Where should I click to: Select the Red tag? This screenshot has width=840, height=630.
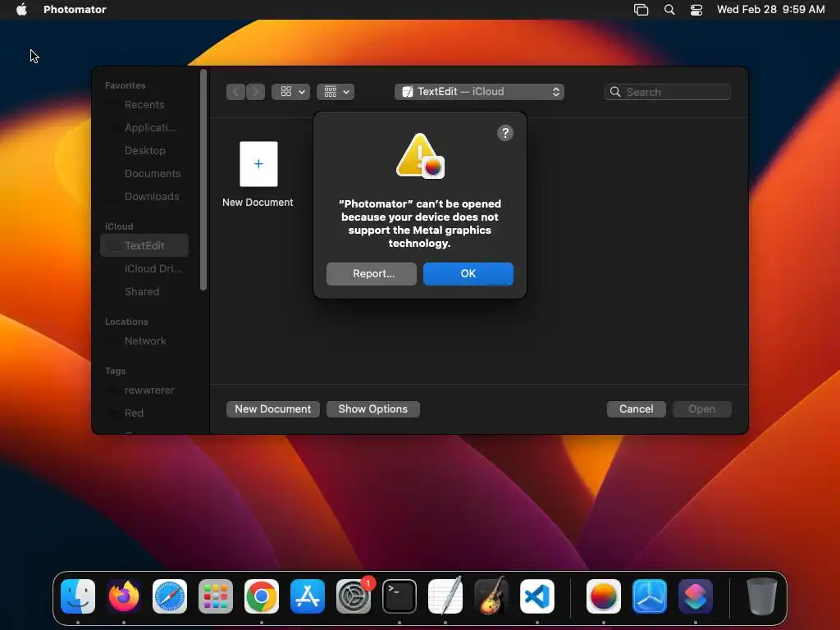point(144,413)
